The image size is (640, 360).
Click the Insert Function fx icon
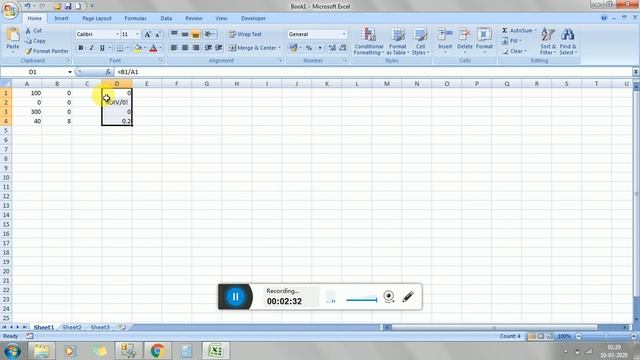108,72
